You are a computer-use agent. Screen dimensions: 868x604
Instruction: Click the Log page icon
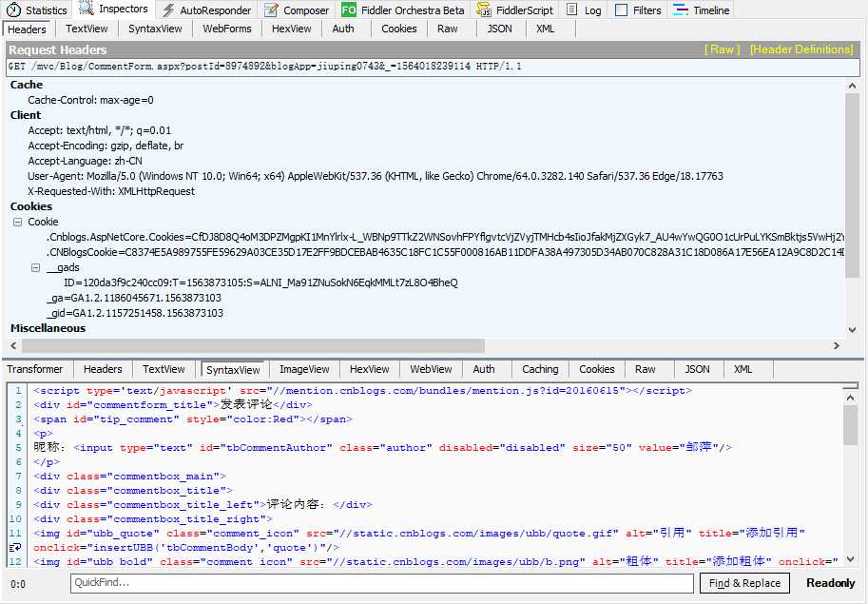click(571, 10)
